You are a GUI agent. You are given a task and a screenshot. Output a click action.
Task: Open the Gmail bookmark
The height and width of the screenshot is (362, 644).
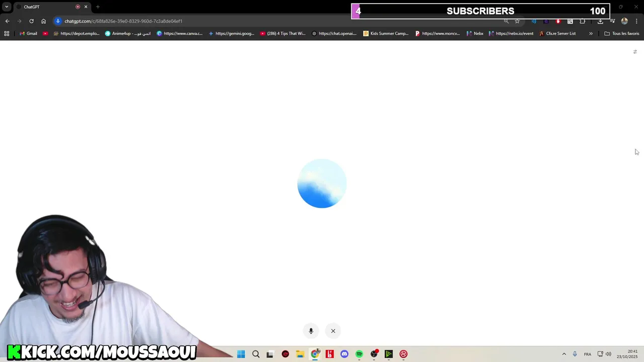coord(28,34)
